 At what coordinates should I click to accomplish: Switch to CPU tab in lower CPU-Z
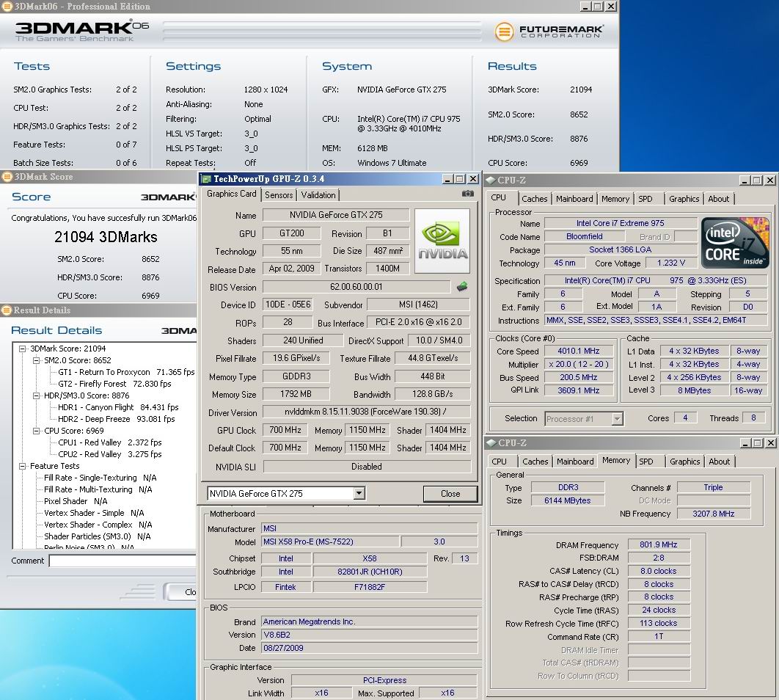499,462
